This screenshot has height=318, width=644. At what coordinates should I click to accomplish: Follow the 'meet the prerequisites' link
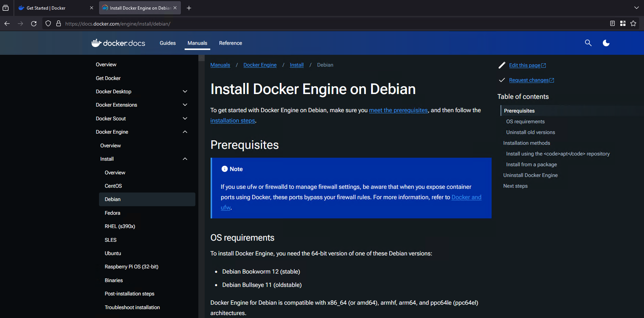click(398, 110)
